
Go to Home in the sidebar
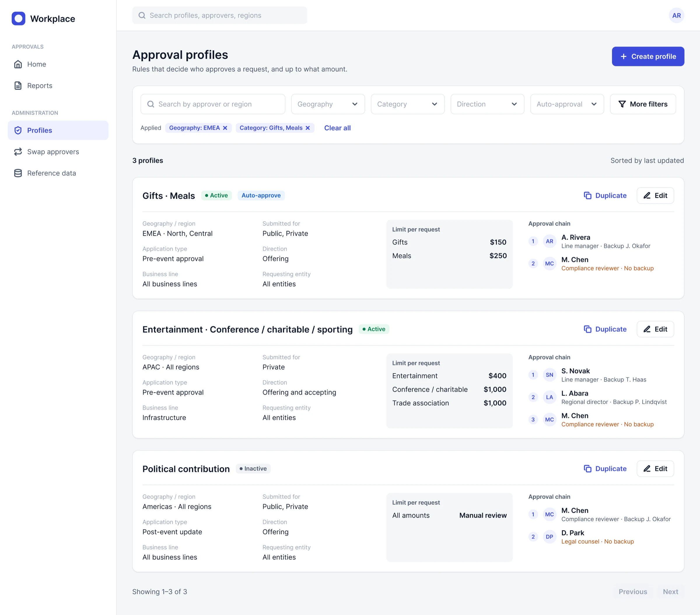tap(58, 64)
